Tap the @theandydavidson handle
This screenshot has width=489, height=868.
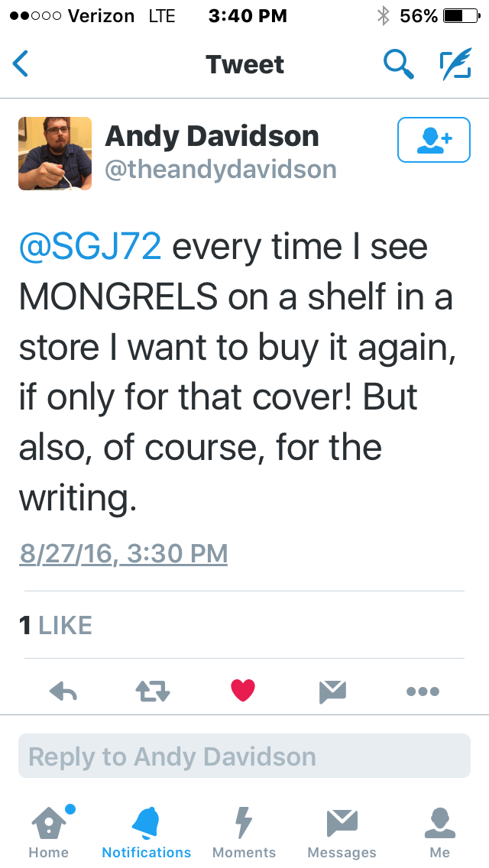(221, 169)
